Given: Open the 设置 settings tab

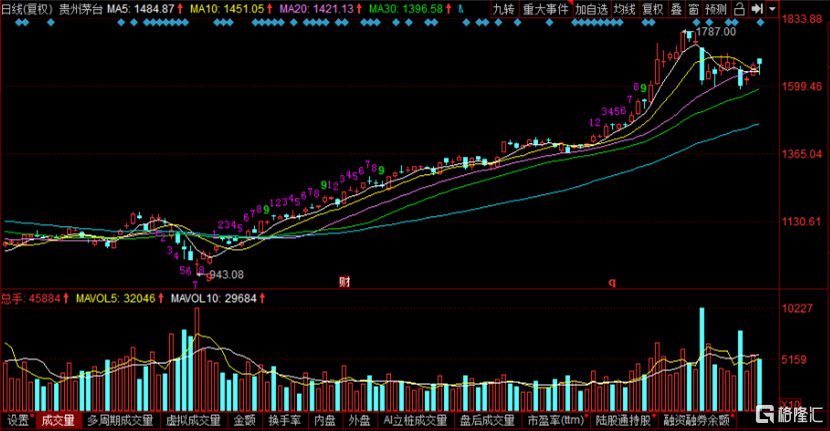Looking at the screenshot, I should tap(19, 420).
